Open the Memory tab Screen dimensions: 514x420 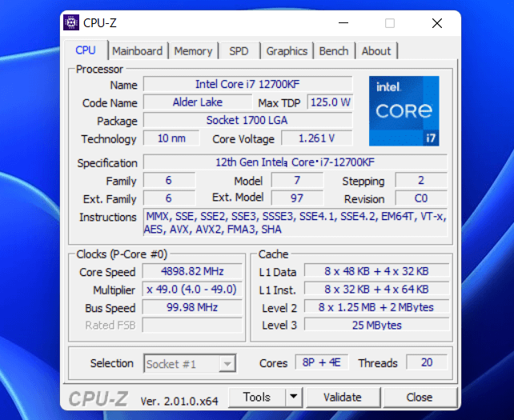point(193,51)
